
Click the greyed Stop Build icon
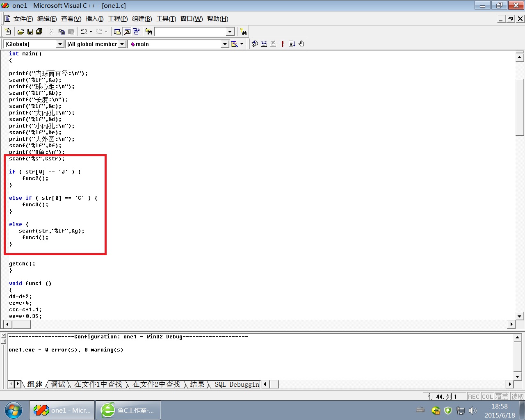point(273,44)
